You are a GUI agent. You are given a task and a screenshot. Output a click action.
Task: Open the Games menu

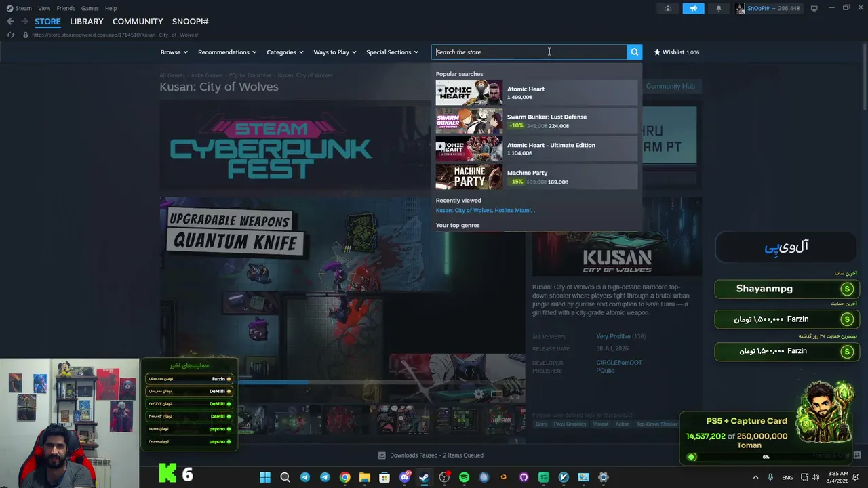pyautogui.click(x=90, y=8)
